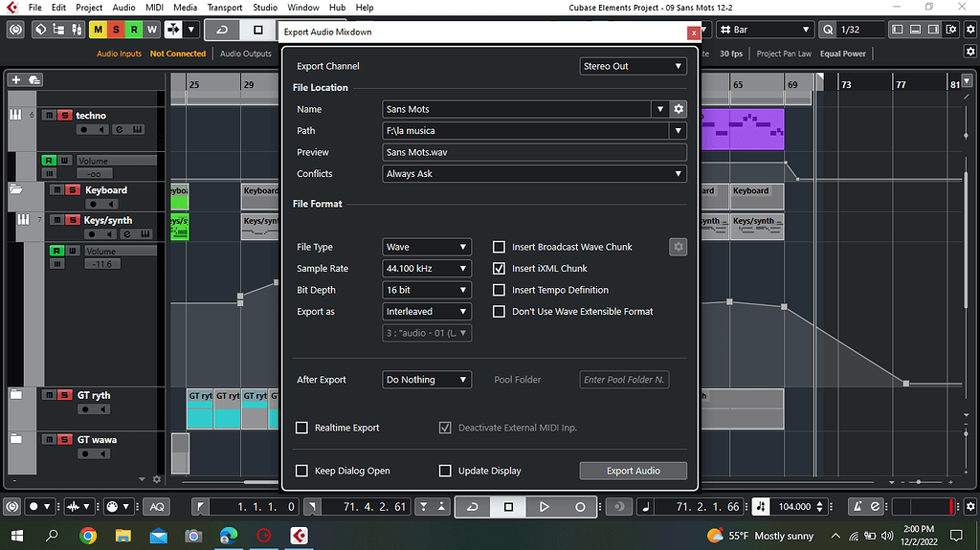Close the Export Audio Mixdown dialog
Screen dimensions: 980x550
point(693,33)
